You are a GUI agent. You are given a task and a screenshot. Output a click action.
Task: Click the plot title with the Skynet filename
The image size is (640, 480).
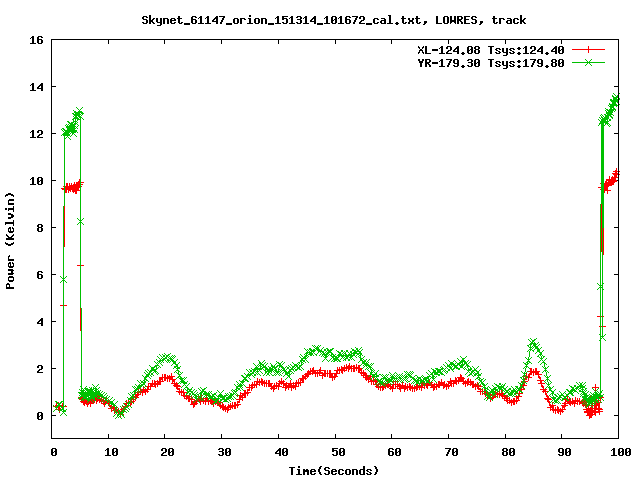tap(333, 19)
